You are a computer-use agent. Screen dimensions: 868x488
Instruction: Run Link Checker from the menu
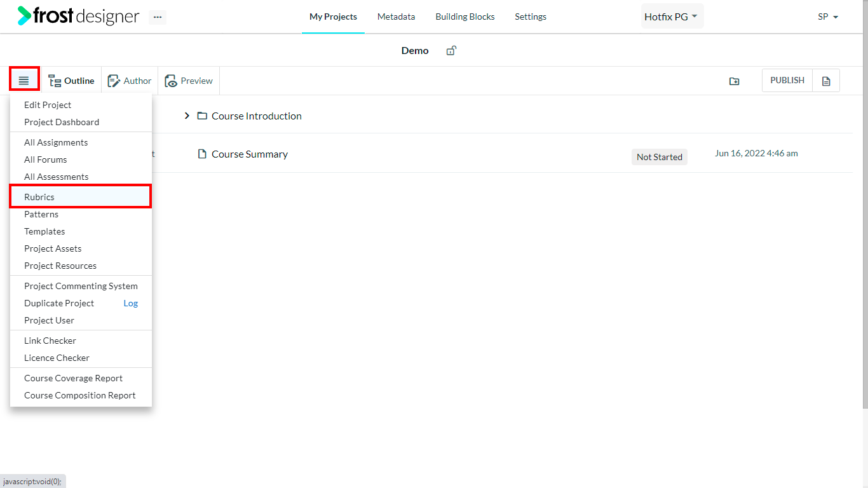81,341
